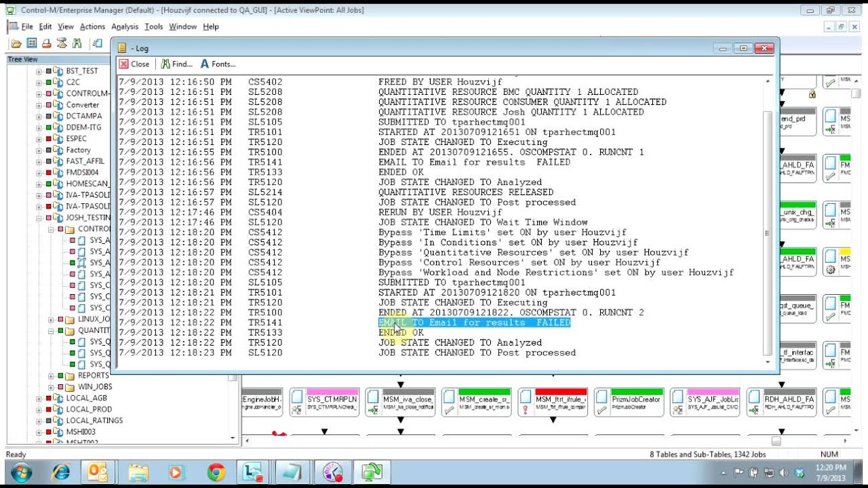Viewport: 868px width, 488px height.
Task: Click the MSM_iva_close job node
Action: tap(400, 402)
